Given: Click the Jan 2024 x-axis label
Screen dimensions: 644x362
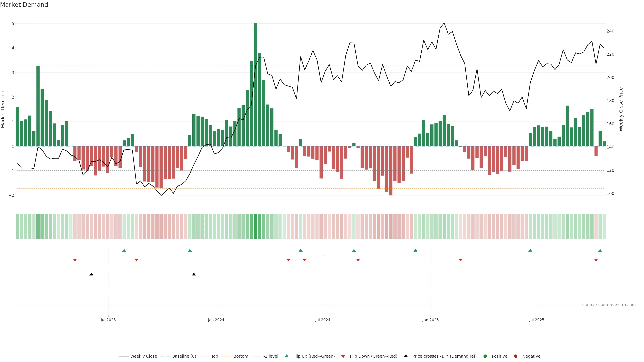Looking at the screenshot, I should point(216,320).
